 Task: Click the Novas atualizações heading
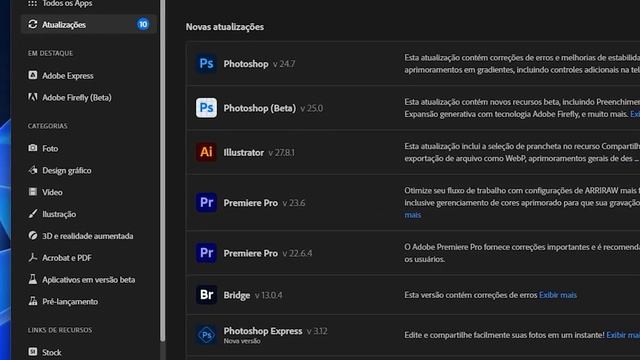click(x=224, y=27)
